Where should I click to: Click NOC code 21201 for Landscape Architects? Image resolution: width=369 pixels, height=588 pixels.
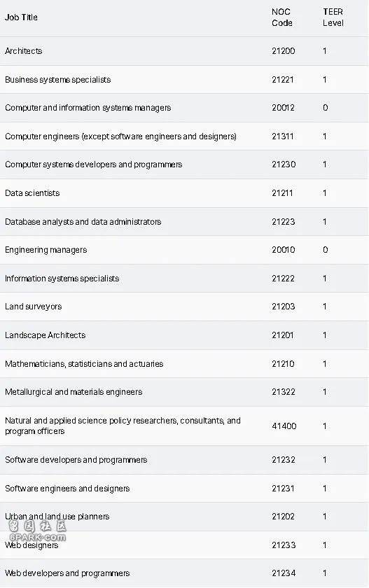click(283, 335)
